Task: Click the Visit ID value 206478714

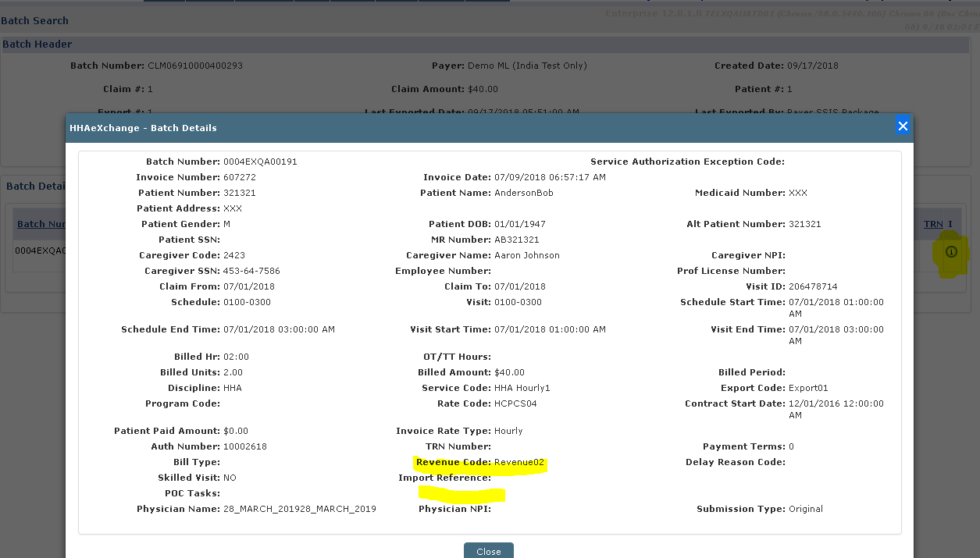Action: [x=813, y=286]
